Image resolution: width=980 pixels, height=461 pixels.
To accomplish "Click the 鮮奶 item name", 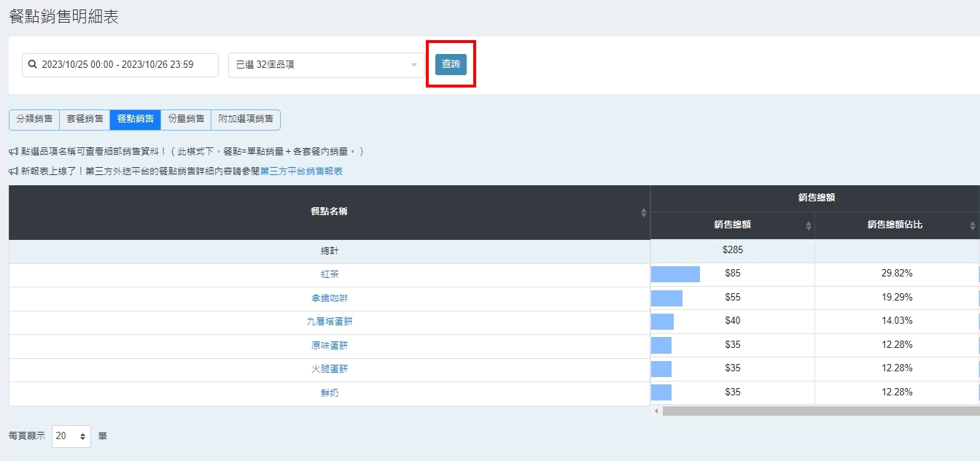I will coord(330,393).
